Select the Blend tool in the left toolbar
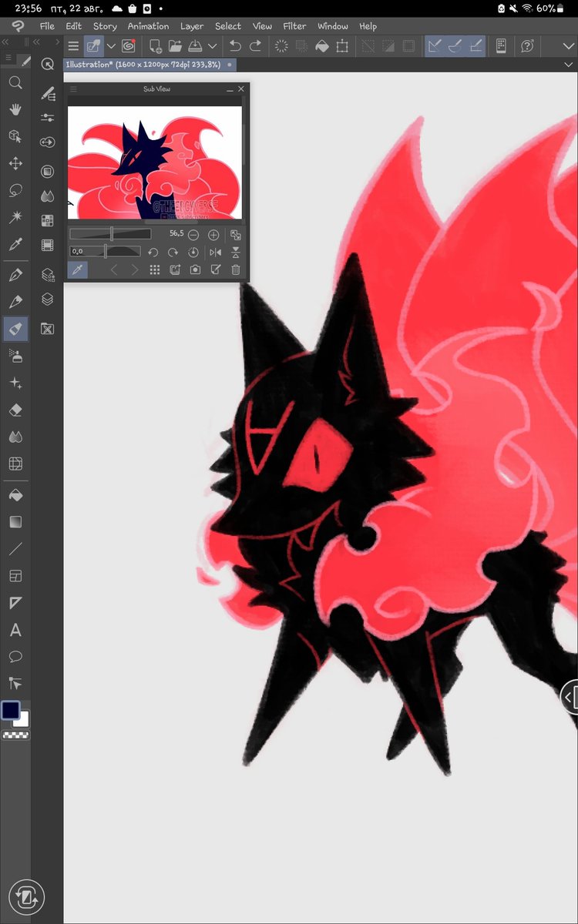Viewport: 578px width, 924px height. pos(15,437)
